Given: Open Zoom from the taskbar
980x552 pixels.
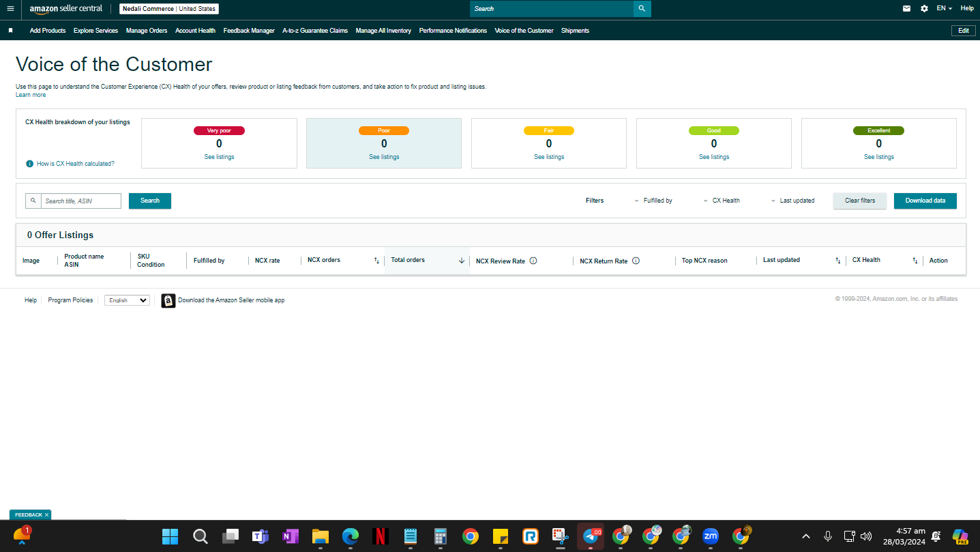Looking at the screenshot, I should click(x=711, y=536).
